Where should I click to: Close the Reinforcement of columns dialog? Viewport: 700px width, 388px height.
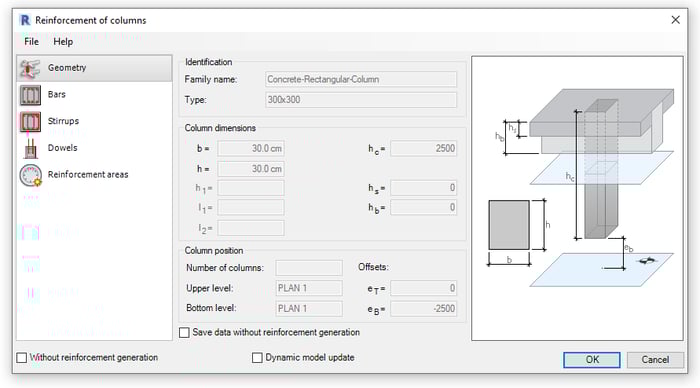click(675, 20)
